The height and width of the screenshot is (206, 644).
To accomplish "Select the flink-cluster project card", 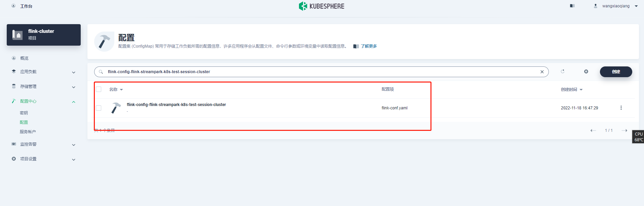I will click(44, 35).
